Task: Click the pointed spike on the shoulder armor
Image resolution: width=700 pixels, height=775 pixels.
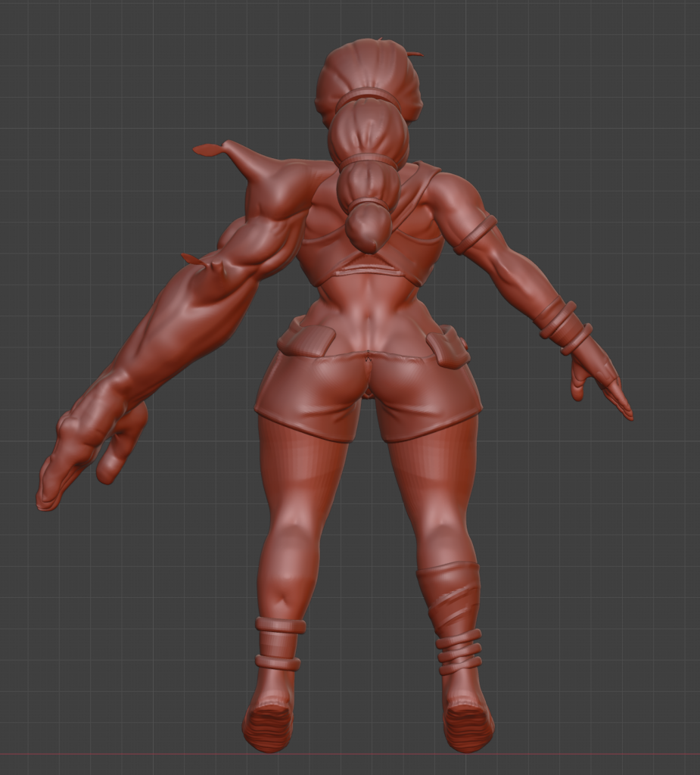Action: tap(212, 150)
